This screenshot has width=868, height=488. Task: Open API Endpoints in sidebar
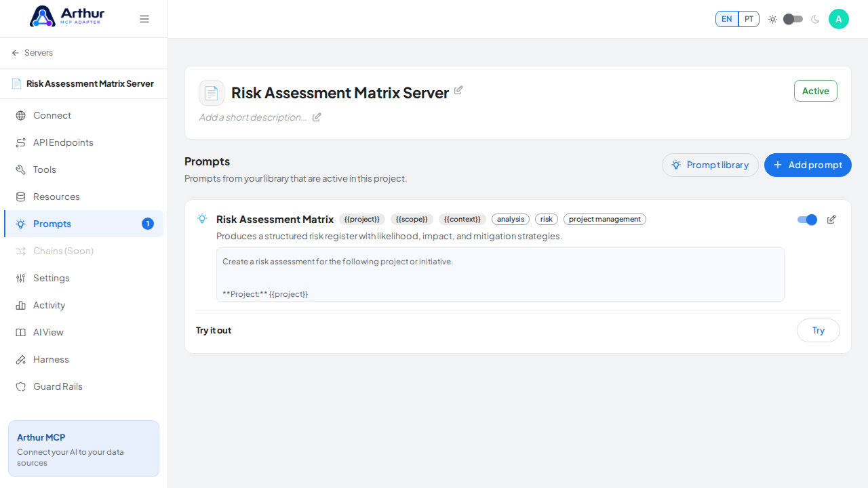[83, 142]
